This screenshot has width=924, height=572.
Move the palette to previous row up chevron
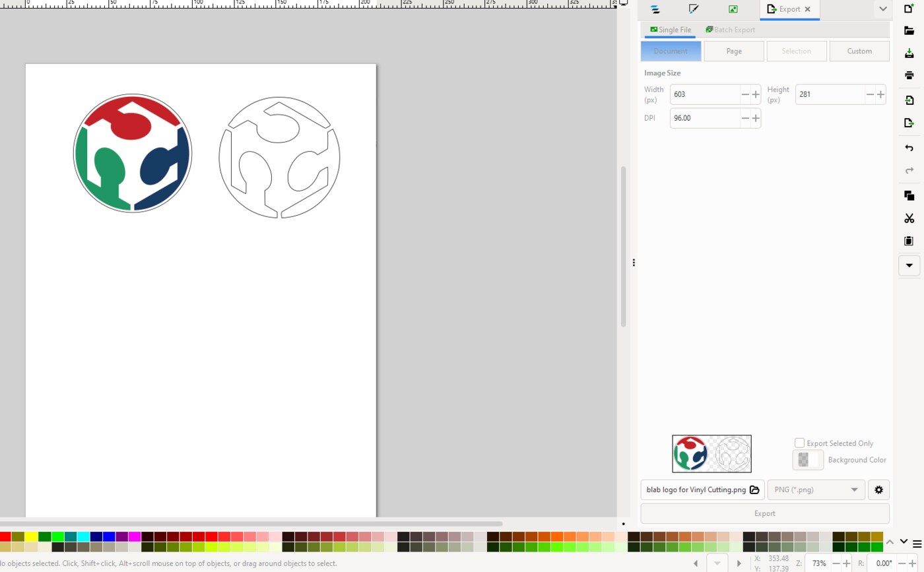point(889,542)
